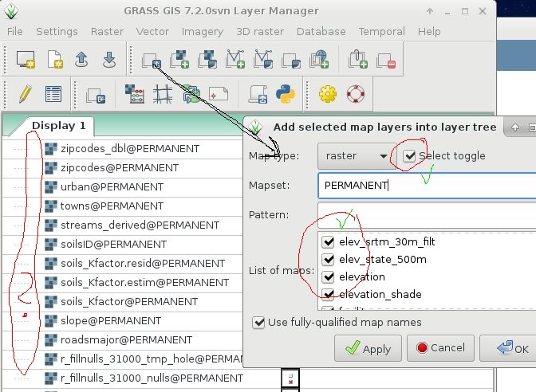Uncheck elev_state_500m map checkbox
The image size is (536, 392).
tap(328, 260)
